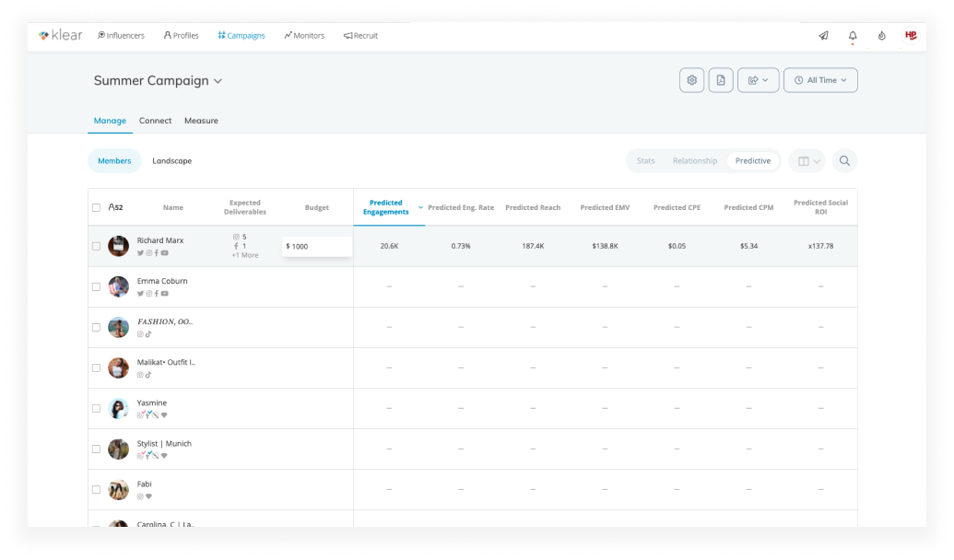The height and width of the screenshot is (560, 954).
Task: Open Stylist | Munich name link
Action: pos(164,443)
